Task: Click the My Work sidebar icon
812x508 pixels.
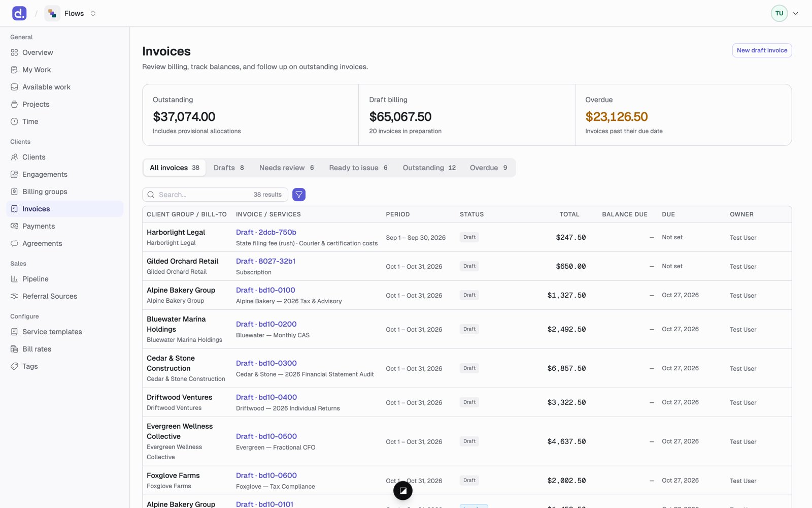Action: click(x=14, y=70)
